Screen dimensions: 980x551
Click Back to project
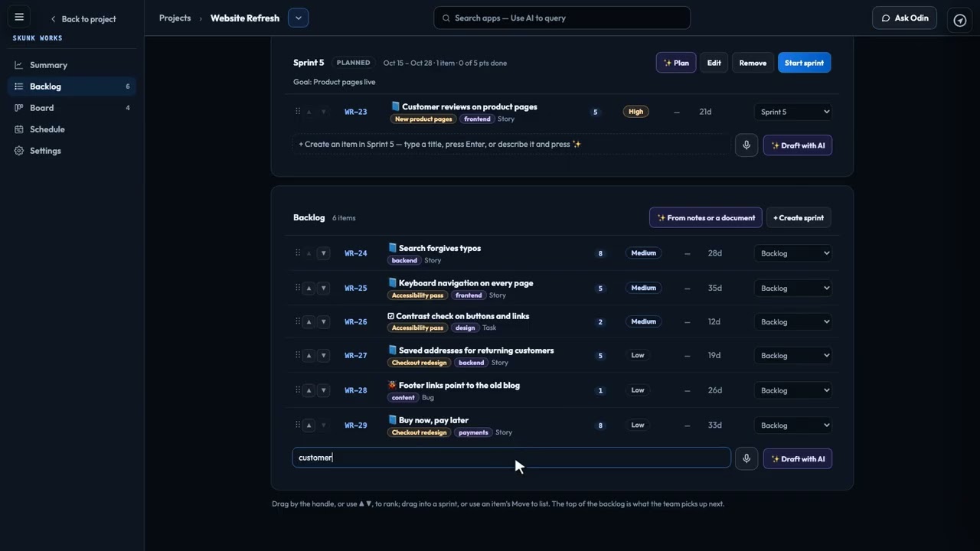click(83, 19)
